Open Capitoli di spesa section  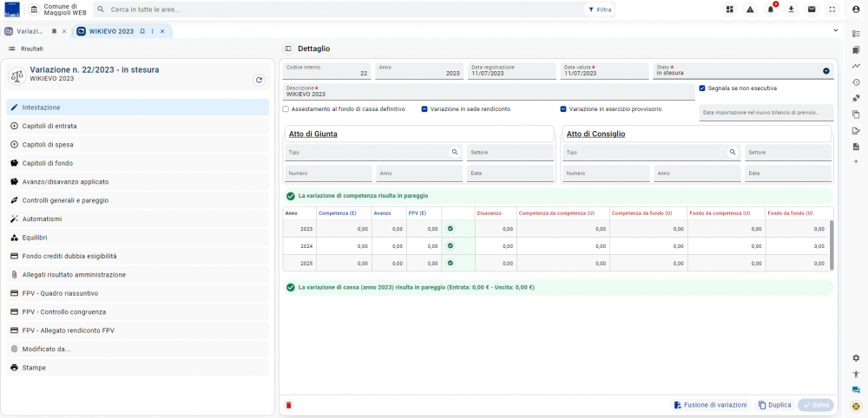[x=138, y=144]
